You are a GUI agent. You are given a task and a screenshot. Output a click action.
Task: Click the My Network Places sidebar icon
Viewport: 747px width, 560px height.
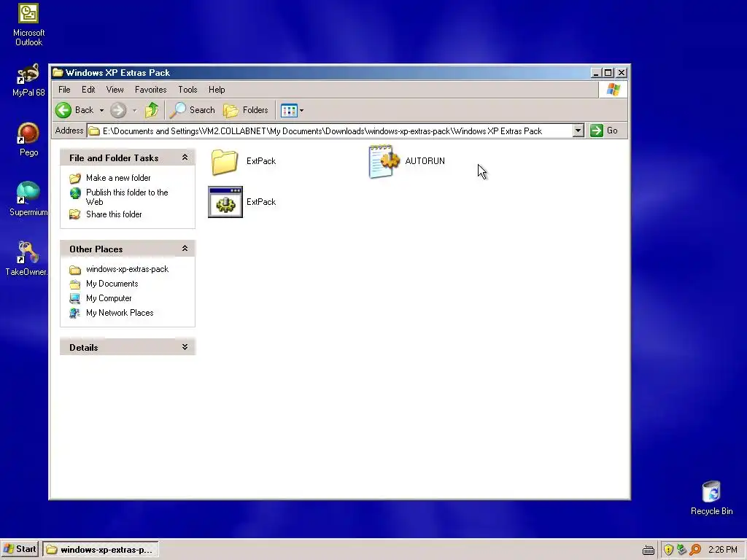click(x=75, y=314)
